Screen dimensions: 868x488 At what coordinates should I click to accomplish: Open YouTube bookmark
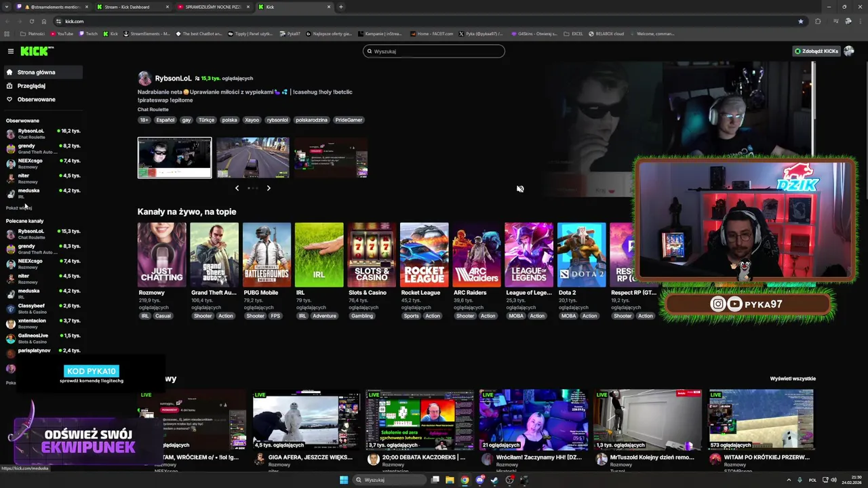point(62,33)
